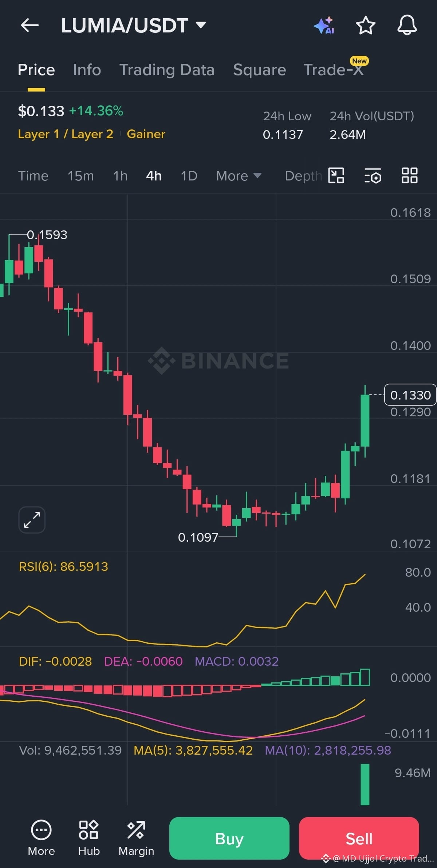Switch to Depth view
This screenshot has width=437, height=868.
click(303, 176)
